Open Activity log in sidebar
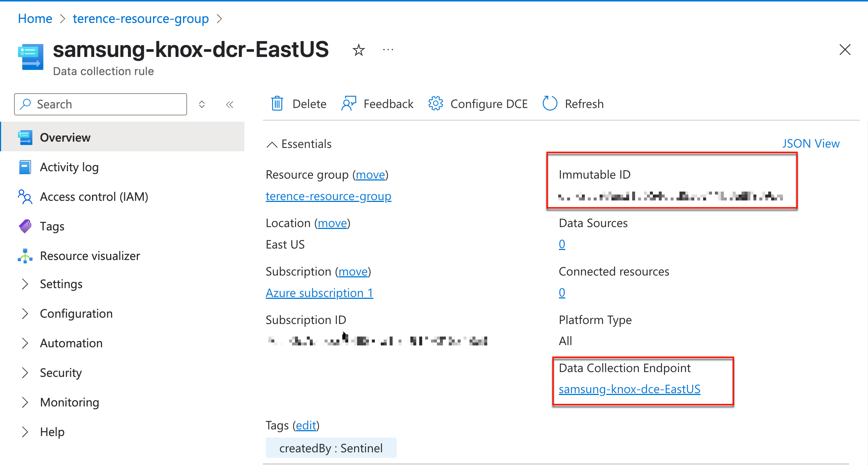The height and width of the screenshot is (466, 868). pos(69,167)
